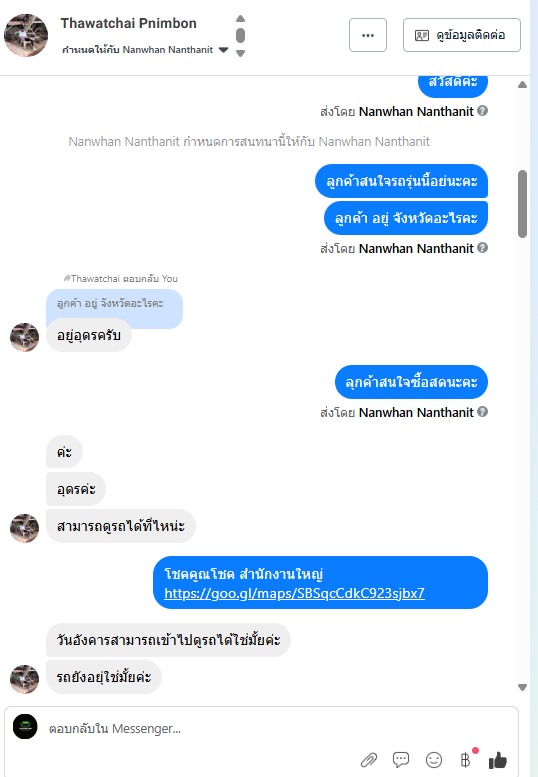Focus the ตอบกลับใน Messenger reply field

click(x=277, y=728)
